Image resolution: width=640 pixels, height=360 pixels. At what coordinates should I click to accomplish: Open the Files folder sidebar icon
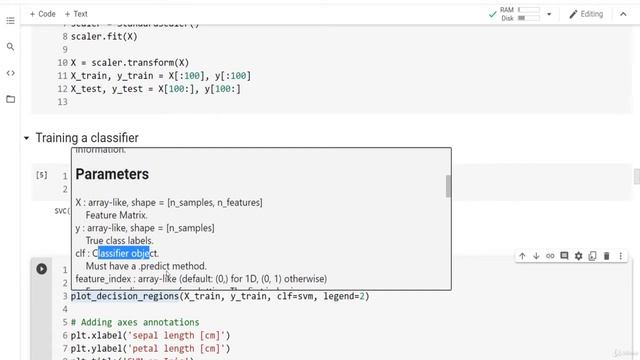tap(10, 99)
